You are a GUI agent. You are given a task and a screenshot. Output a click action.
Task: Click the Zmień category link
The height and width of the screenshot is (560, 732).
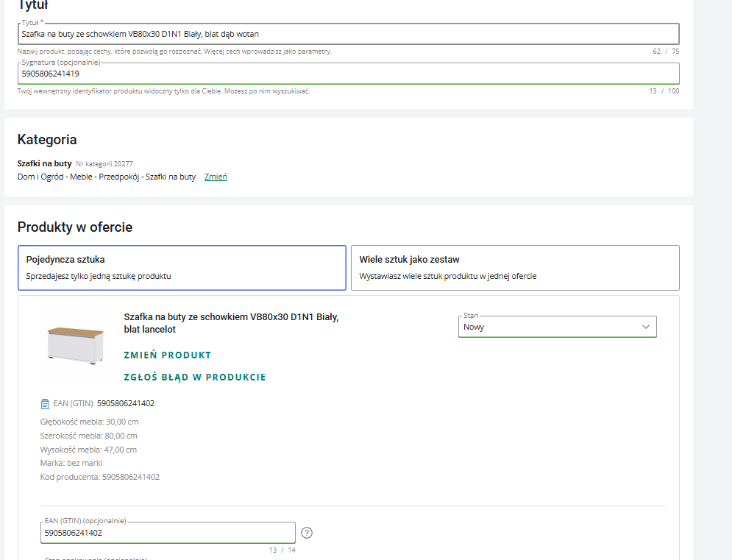[x=216, y=177]
